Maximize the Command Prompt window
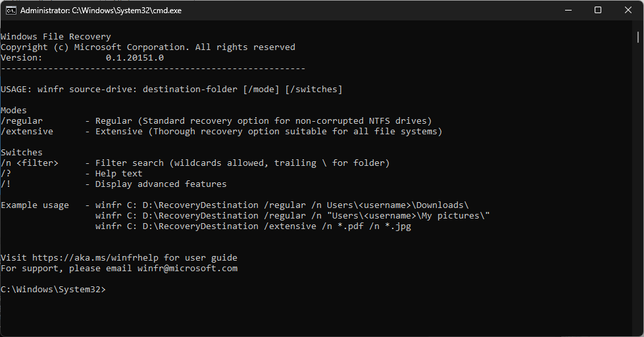This screenshot has height=337, width=644. click(598, 11)
